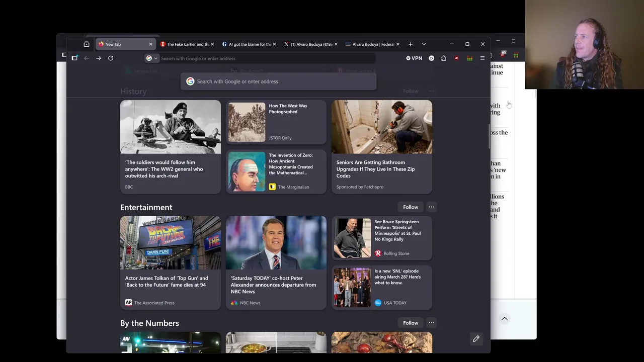Image resolution: width=644 pixels, height=362 pixels.
Task: Open the Back to the Future marquee image
Action: point(170,242)
